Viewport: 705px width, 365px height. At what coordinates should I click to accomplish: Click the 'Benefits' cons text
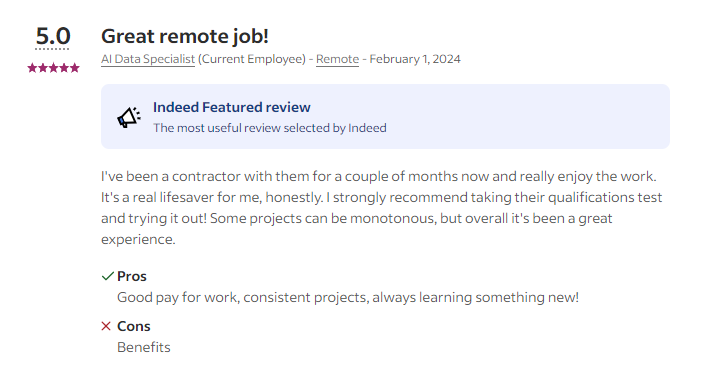point(144,347)
